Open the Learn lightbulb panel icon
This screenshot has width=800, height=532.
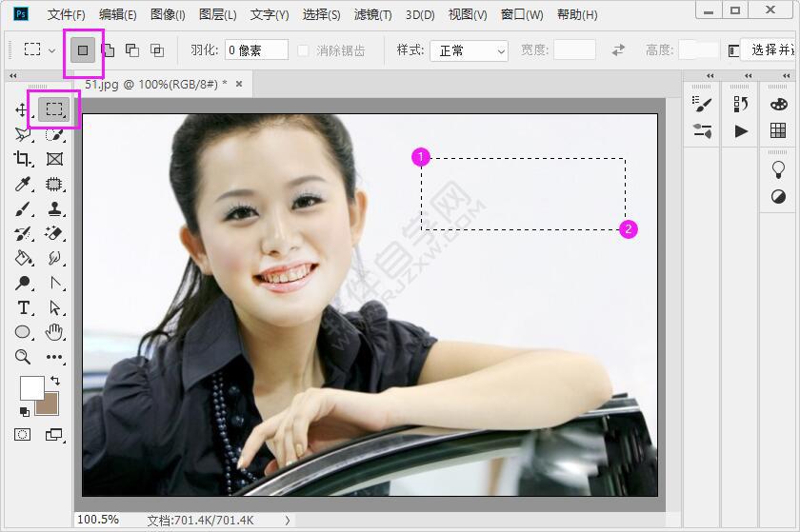tap(778, 169)
